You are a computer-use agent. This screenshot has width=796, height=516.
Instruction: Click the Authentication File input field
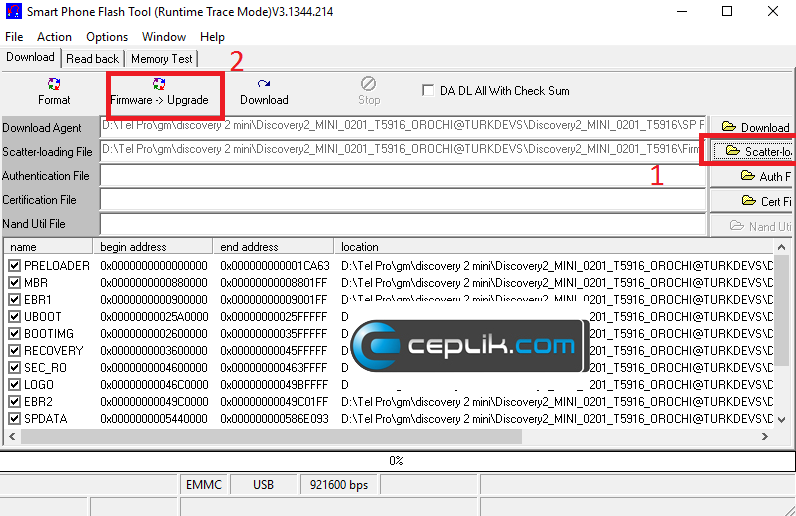click(403, 176)
